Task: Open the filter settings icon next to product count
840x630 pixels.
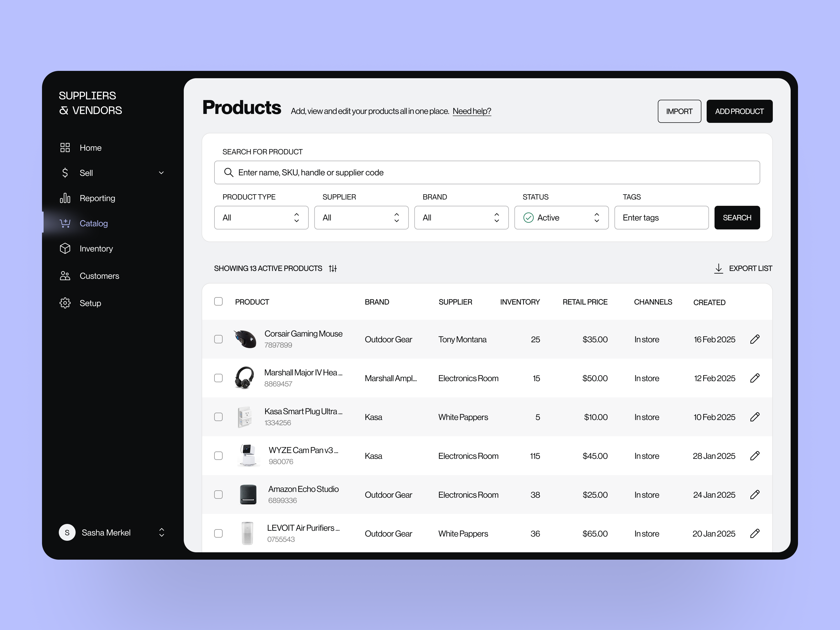Action: coord(333,269)
